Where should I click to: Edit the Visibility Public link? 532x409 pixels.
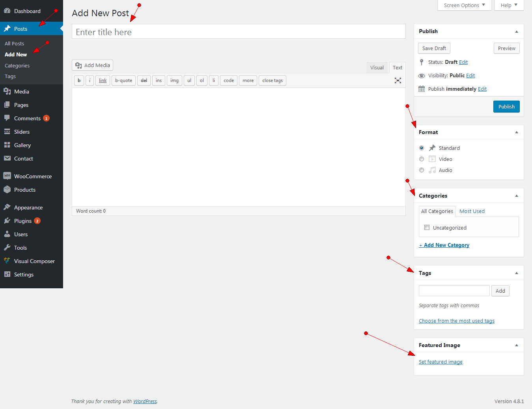click(470, 76)
